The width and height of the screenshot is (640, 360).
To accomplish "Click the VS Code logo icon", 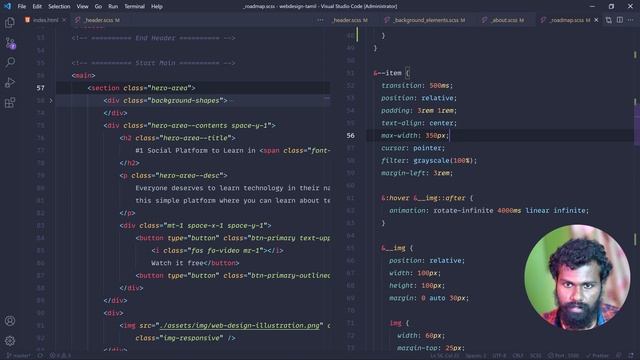I will coord(7,6).
